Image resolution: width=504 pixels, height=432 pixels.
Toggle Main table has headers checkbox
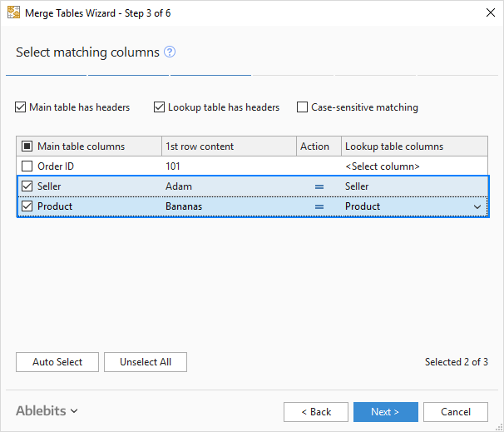click(21, 107)
